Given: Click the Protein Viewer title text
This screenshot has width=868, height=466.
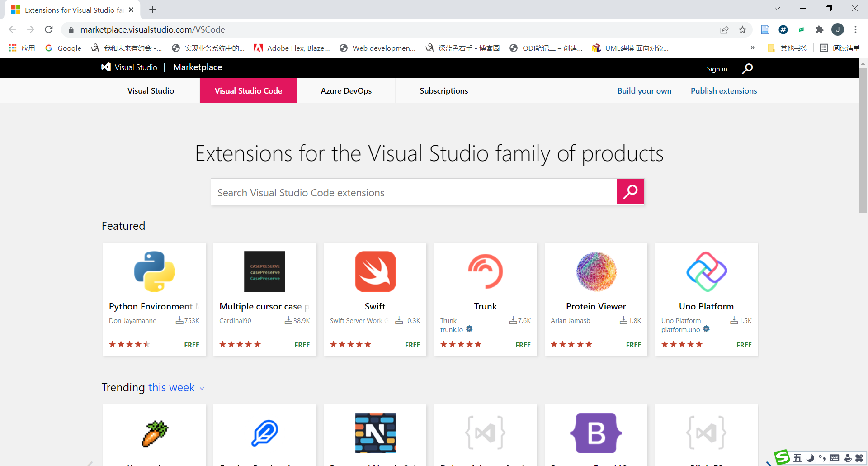Looking at the screenshot, I should [596, 306].
